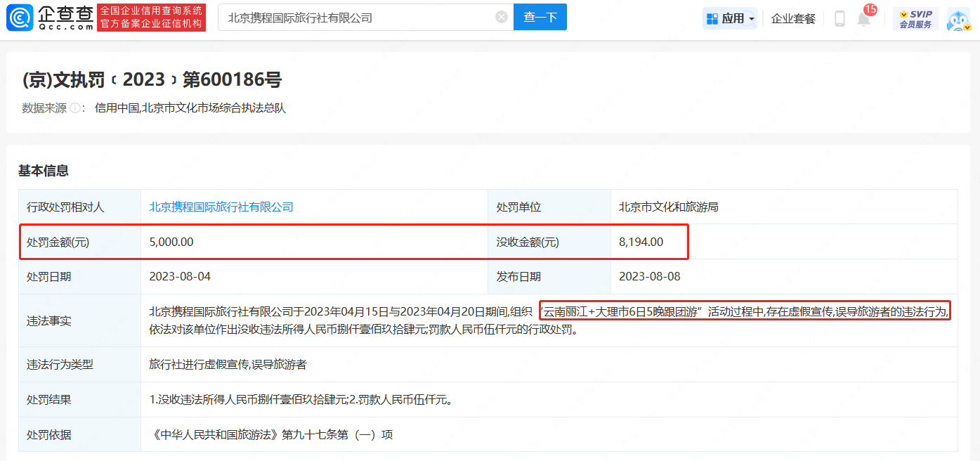980x461 pixels.
Task: Click the penalty title (京)文执罚〔2023〕第600186号
Action: 152,80
